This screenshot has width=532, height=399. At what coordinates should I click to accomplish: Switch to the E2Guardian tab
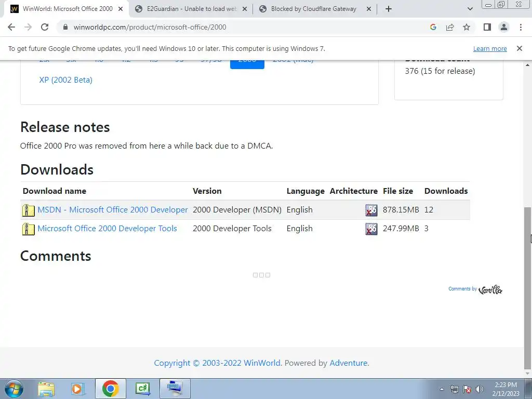[x=191, y=9]
